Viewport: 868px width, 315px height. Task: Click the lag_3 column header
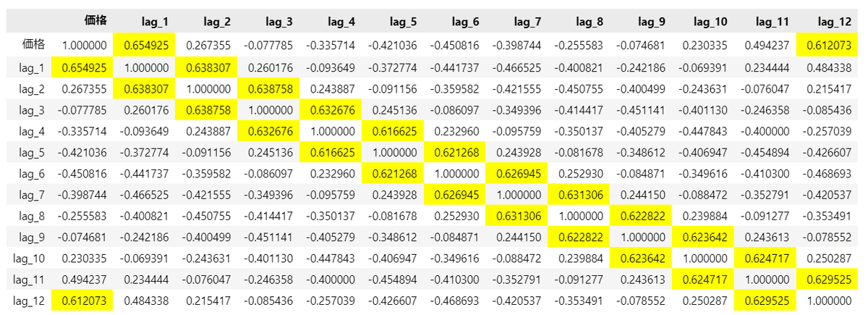[x=278, y=22]
